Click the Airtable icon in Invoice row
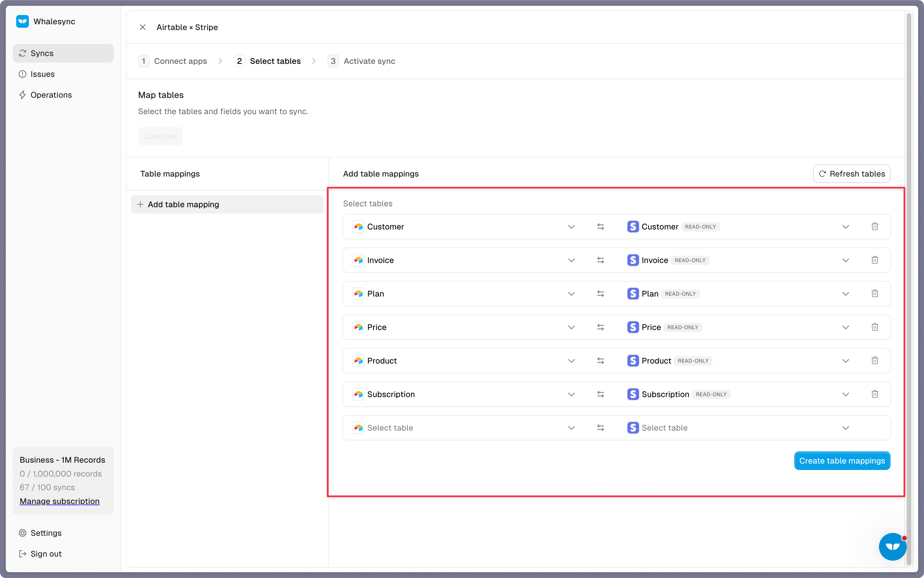The width and height of the screenshot is (924, 578). tap(358, 260)
